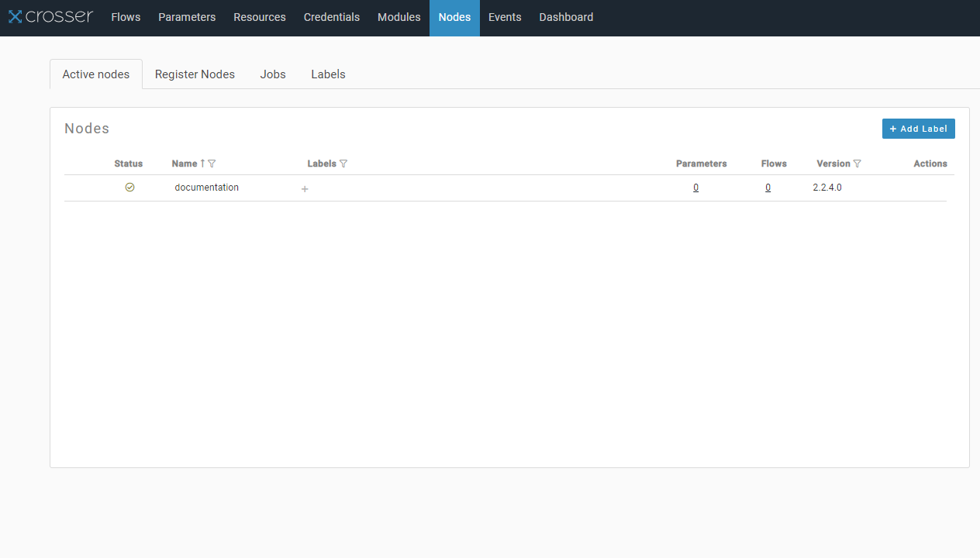Screen dimensions: 980x558
Task: Switch to the Register Nodes tab
Action: [x=195, y=74]
